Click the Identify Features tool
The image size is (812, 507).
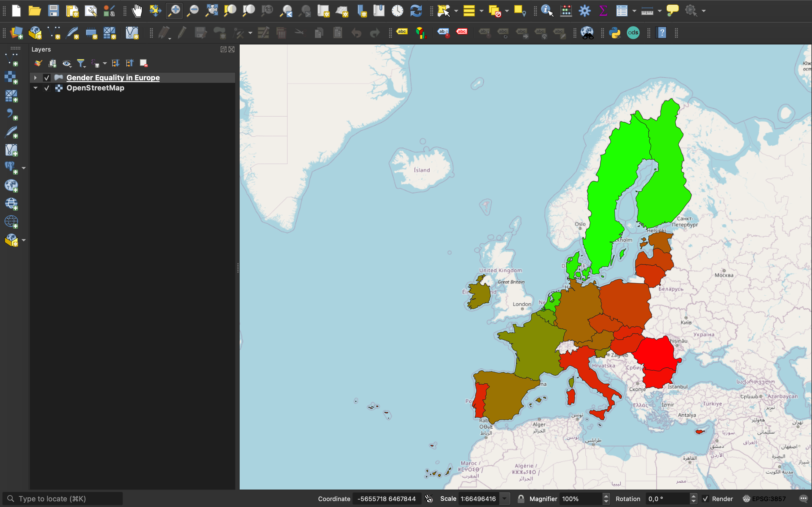pyautogui.click(x=547, y=11)
